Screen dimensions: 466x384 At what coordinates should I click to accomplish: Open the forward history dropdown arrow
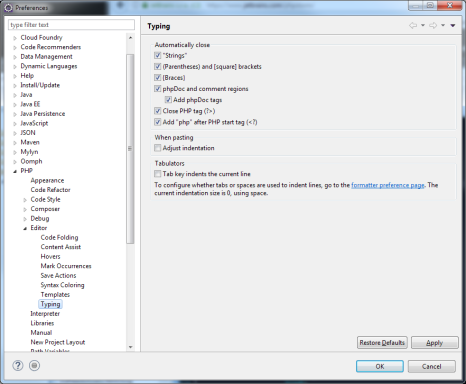pyautogui.click(x=443, y=25)
